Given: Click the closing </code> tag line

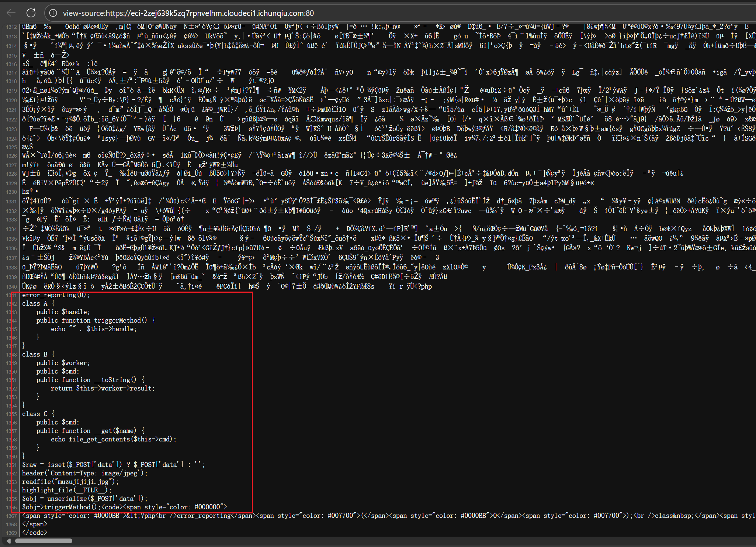Looking at the screenshot, I should (35, 533).
